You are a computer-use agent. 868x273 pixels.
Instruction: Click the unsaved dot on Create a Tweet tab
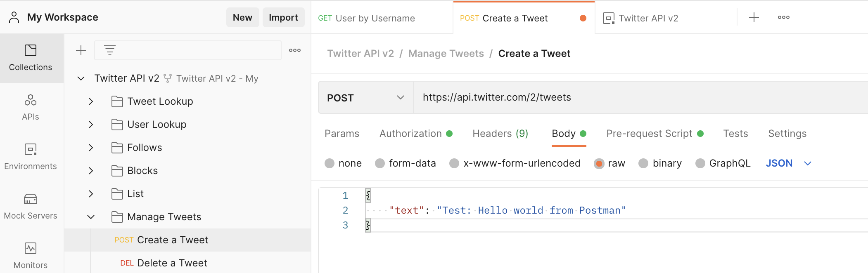583,18
